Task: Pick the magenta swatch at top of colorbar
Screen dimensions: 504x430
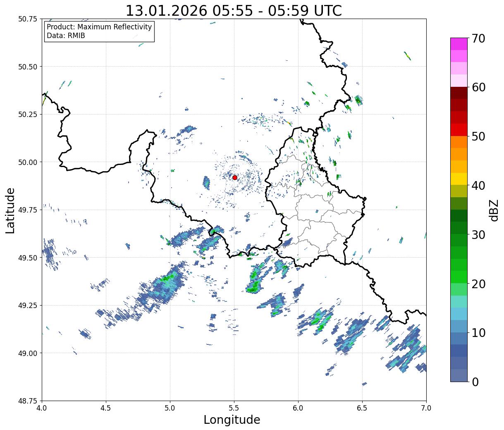Action: (459, 44)
